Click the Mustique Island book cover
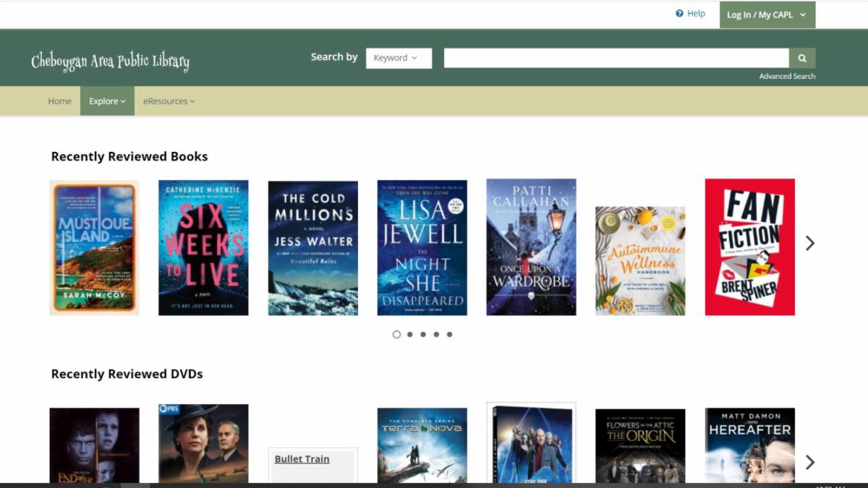This screenshot has width=868, height=488. coord(94,247)
